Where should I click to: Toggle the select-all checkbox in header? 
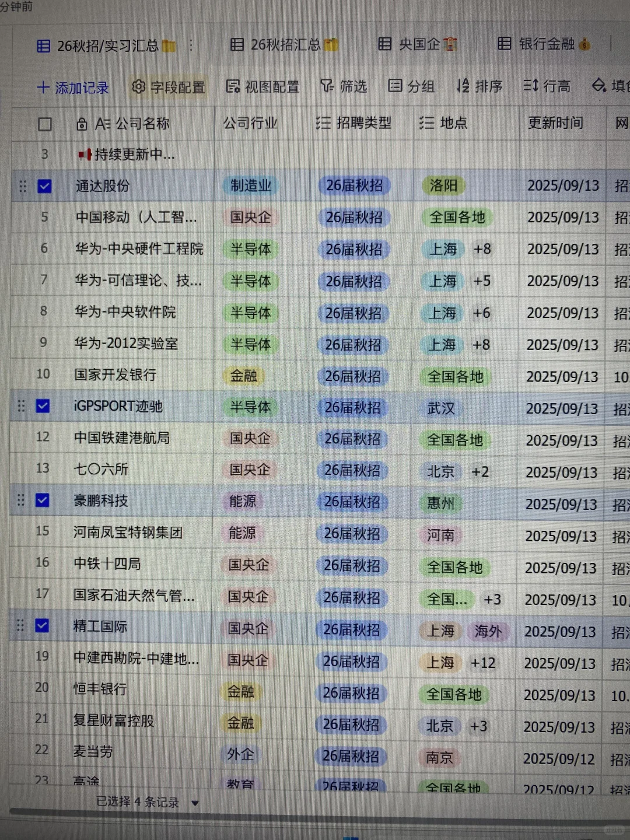tap(45, 124)
